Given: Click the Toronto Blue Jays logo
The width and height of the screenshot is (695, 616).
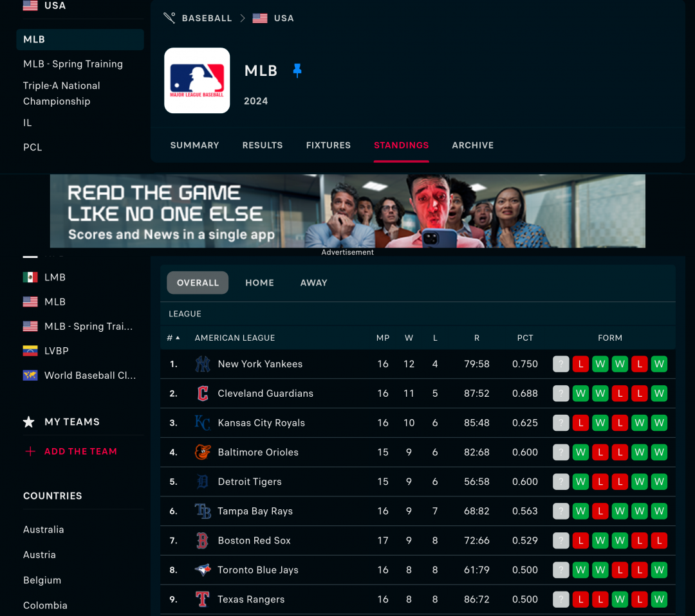Looking at the screenshot, I should (203, 570).
